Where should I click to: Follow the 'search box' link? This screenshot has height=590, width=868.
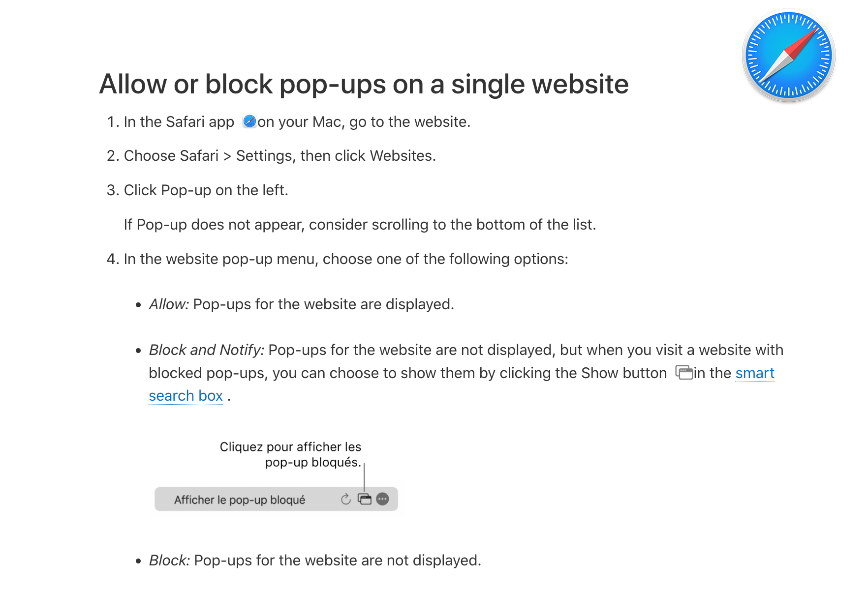click(186, 396)
